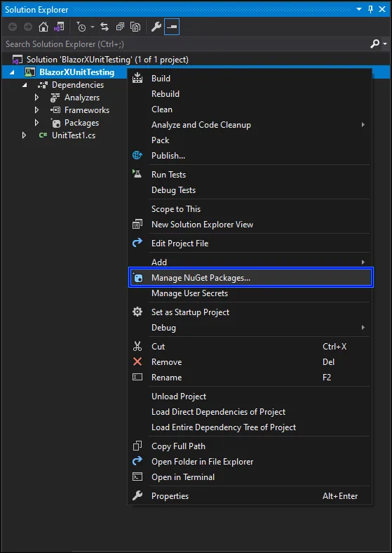This screenshot has height=553, width=392.
Task: Select Packages in the tree
Action: (x=81, y=123)
